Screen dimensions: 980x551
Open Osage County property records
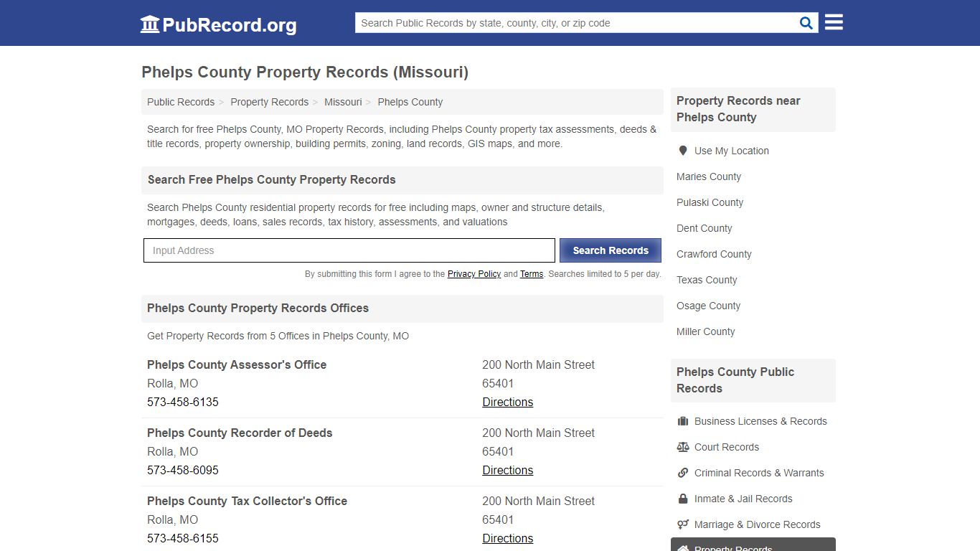708,306
